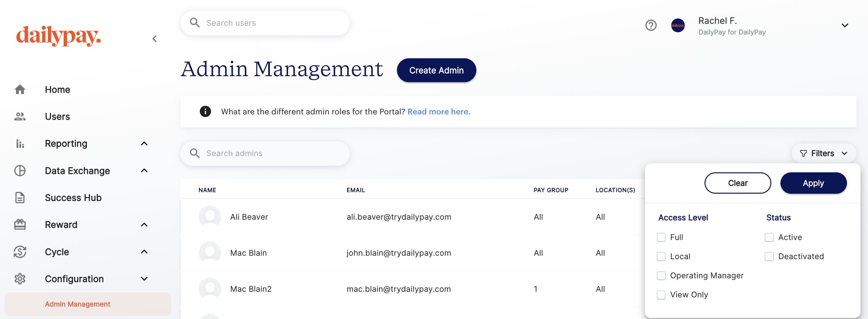The width and height of the screenshot is (868, 319).
Task: Click the Create Admin button
Action: point(437,70)
